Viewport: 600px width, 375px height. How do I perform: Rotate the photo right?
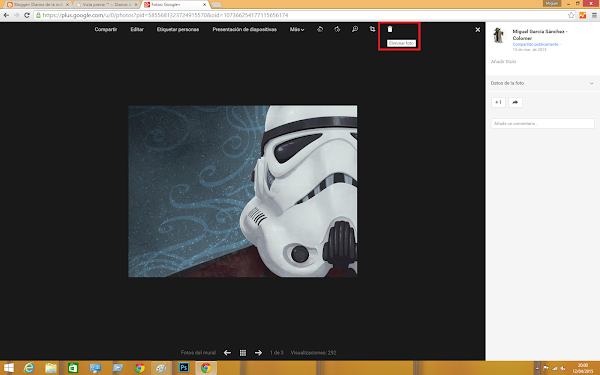point(337,29)
